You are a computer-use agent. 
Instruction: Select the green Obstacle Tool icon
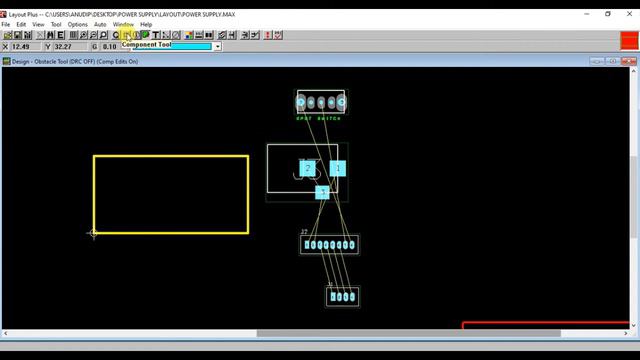coord(145,36)
